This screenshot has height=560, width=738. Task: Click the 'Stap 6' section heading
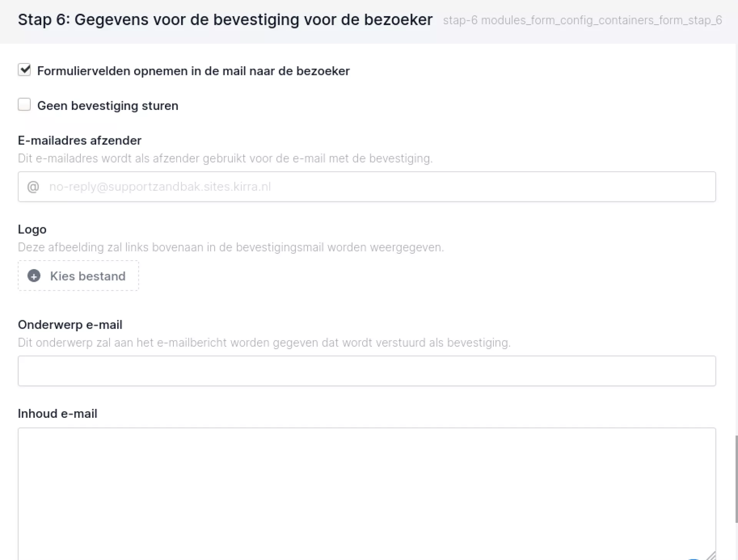coord(225,20)
